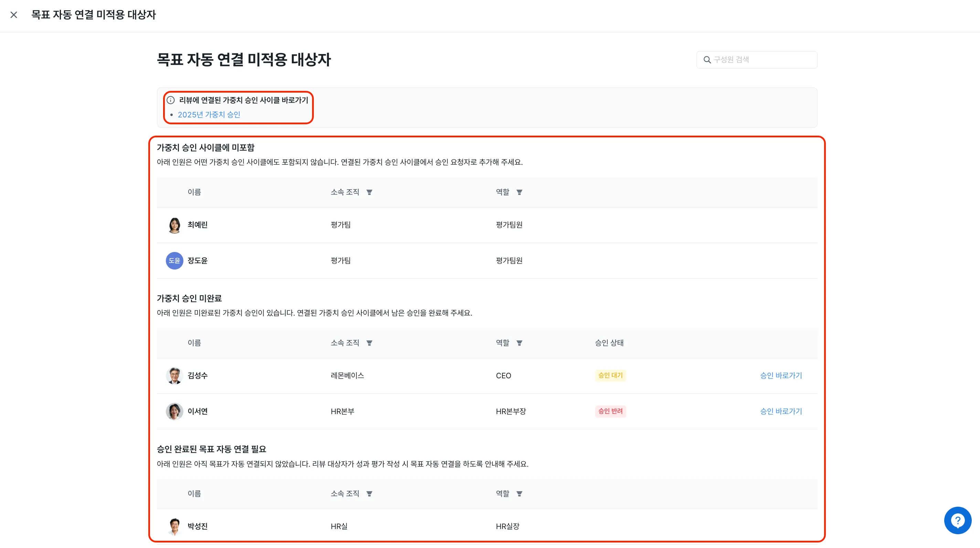This screenshot has width=980, height=548.
Task: Click the HR본부장 role cell
Action: [511, 411]
